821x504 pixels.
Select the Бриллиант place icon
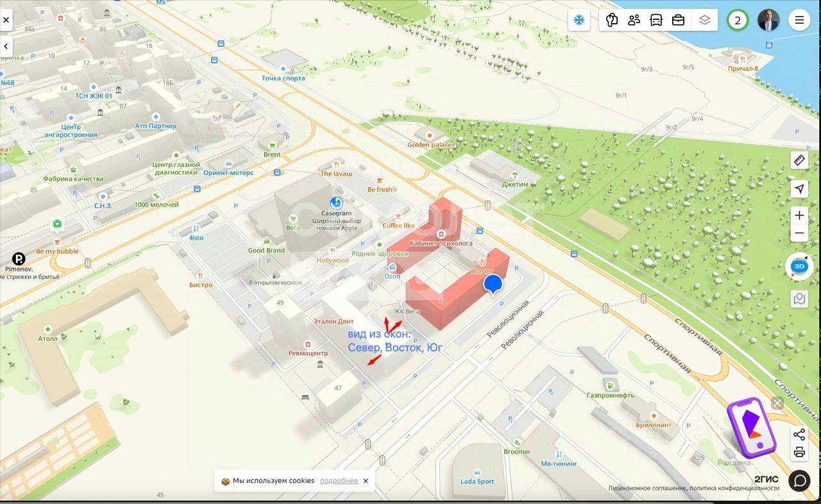[654, 416]
